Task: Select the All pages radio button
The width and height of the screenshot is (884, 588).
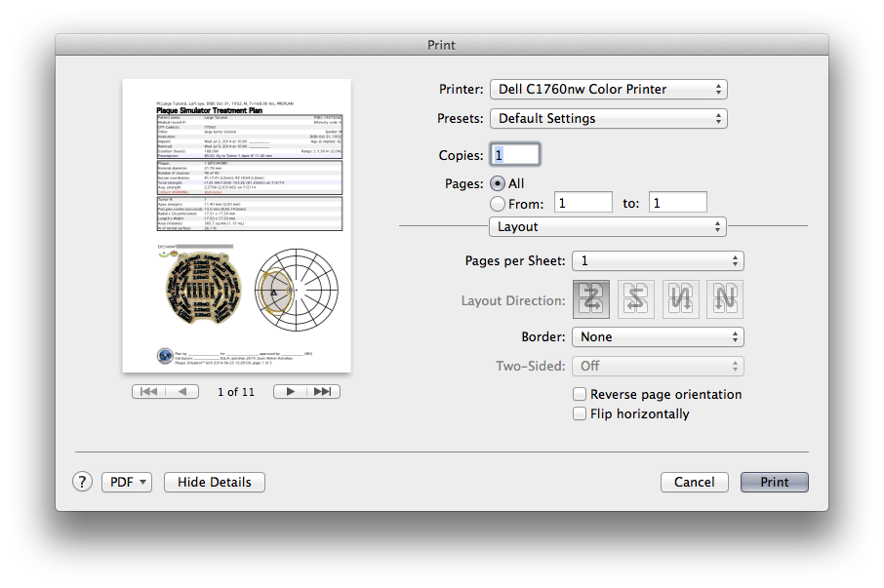Action: coord(498,183)
